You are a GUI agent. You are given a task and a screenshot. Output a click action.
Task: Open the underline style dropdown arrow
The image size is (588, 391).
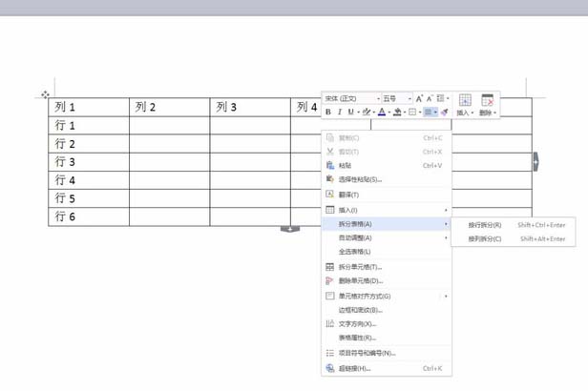point(358,113)
